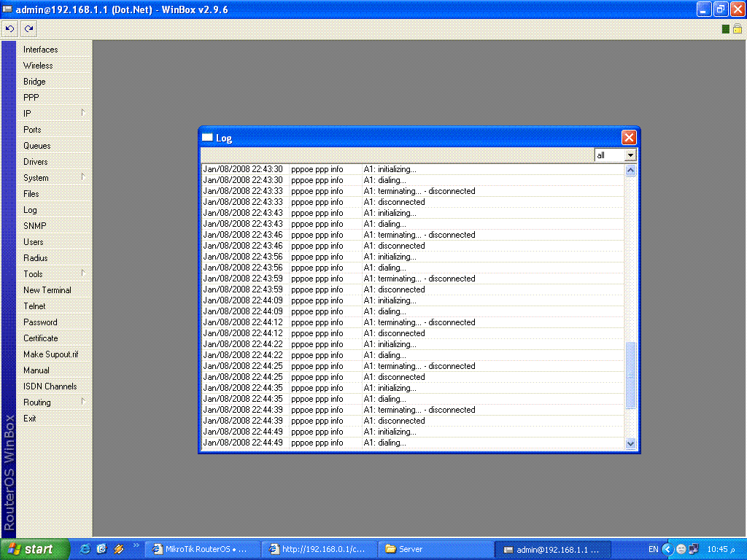Click the Log window title icon

(206, 138)
